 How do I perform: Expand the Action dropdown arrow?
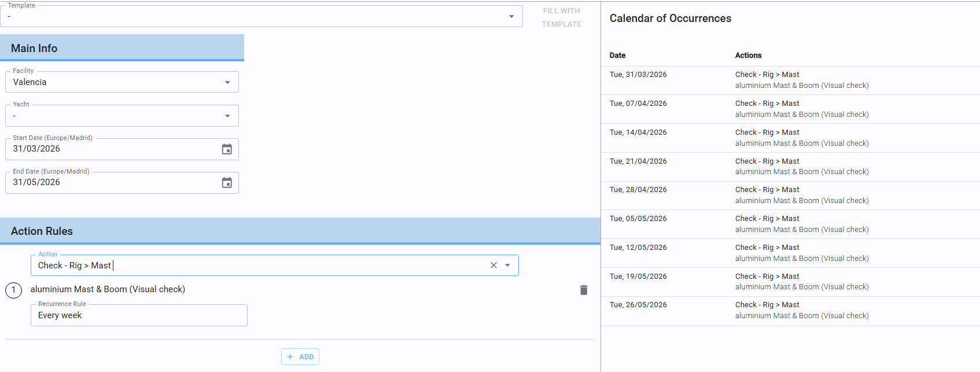[507, 266]
